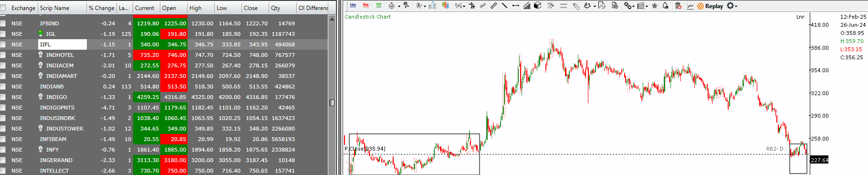Image resolution: width=868 pixels, height=175 pixels.
Task: Sort by the Qty column header
Action: [x=282, y=8]
